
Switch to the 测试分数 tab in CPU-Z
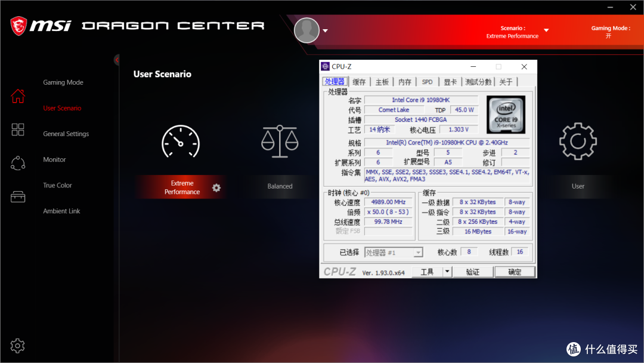point(478,82)
